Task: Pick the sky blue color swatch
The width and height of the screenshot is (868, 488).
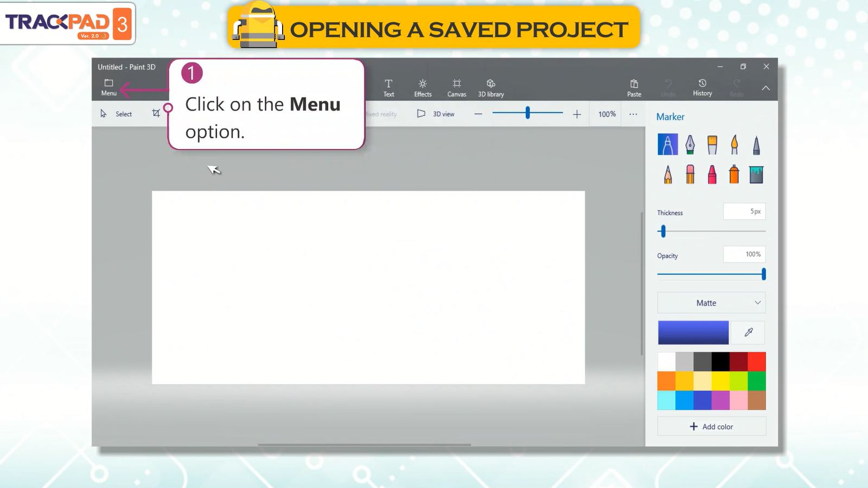Action: 684,400
